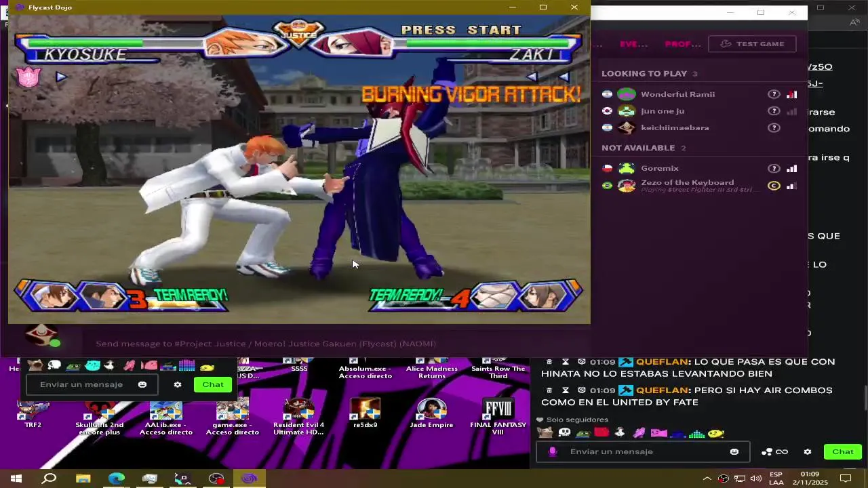Click connection bars icon next to Wonderful Ramii
Image resolution: width=868 pixels, height=488 pixels.
point(791,94)
